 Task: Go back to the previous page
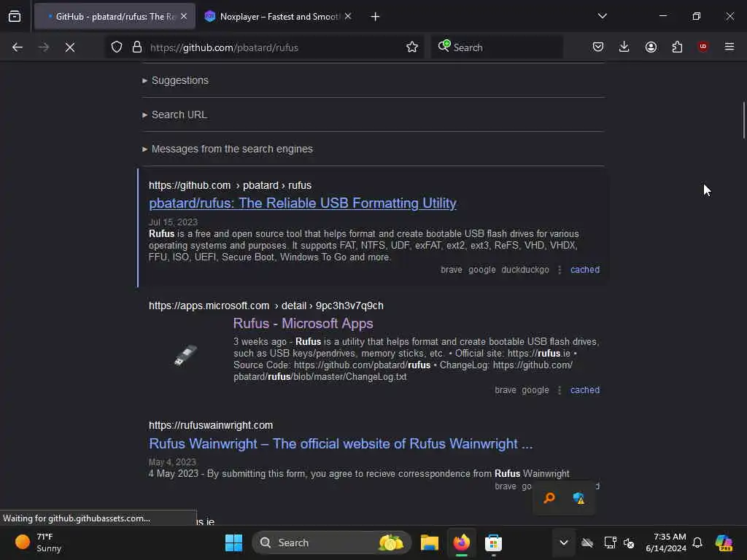point(18,47)
